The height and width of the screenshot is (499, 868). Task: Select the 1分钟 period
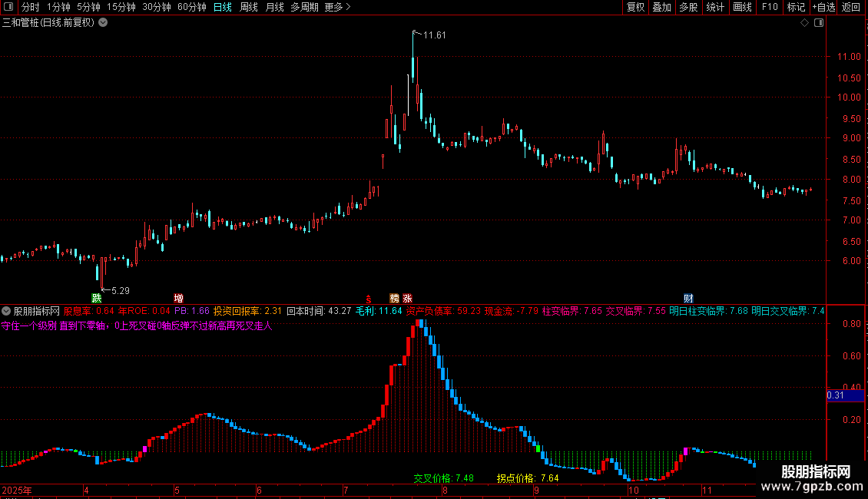pyautogui.click(x=58, y=7)
